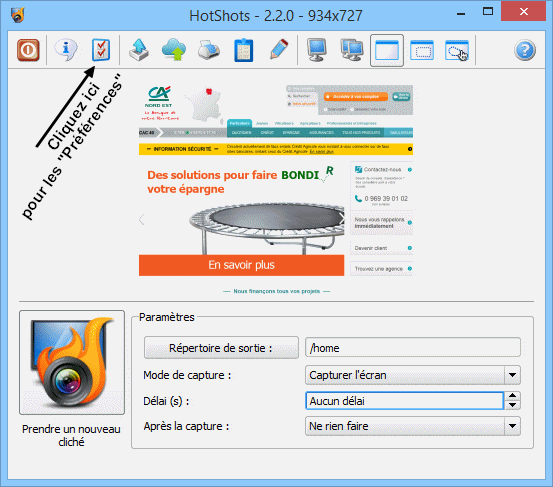Open the editor with pencil icon
Image resolution: width=553 pixels, height=487 pixels.
(x=279, y=49)
